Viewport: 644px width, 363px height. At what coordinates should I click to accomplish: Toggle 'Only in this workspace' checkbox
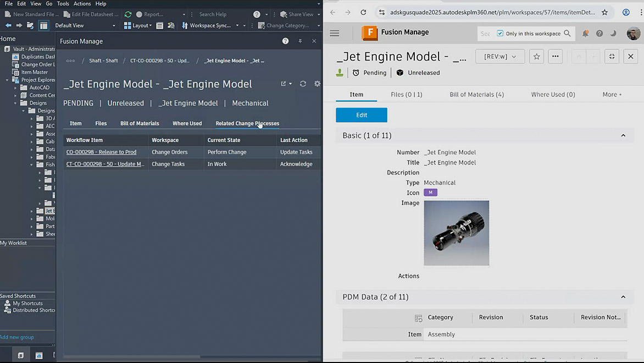pos(500,34)
